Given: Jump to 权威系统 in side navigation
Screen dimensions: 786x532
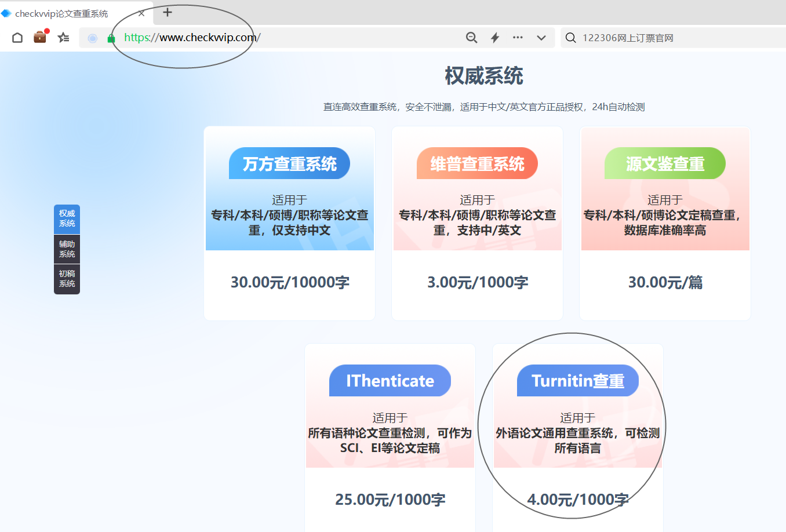Looking at the screenshot, I should point(67,218).
